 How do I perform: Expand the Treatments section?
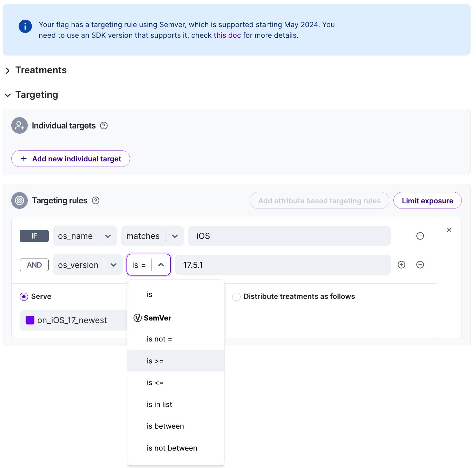pyautogui.click(x=8, y=70)
